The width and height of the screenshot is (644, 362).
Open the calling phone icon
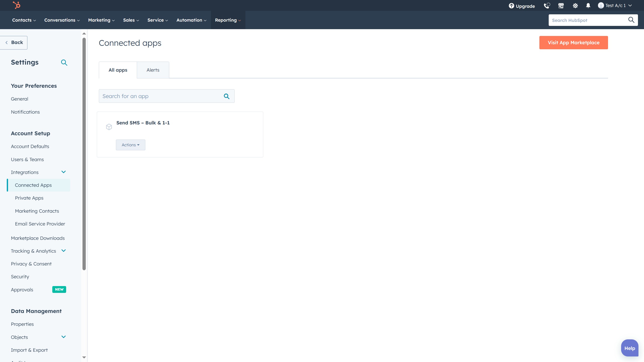(x=547, y=6)
